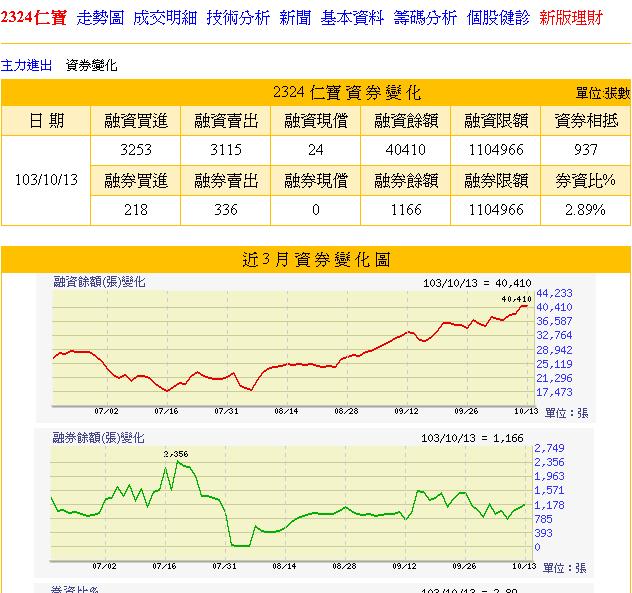Click the 17,473 axis label
The height and width of the screenshot is (593, 632).
554,392
